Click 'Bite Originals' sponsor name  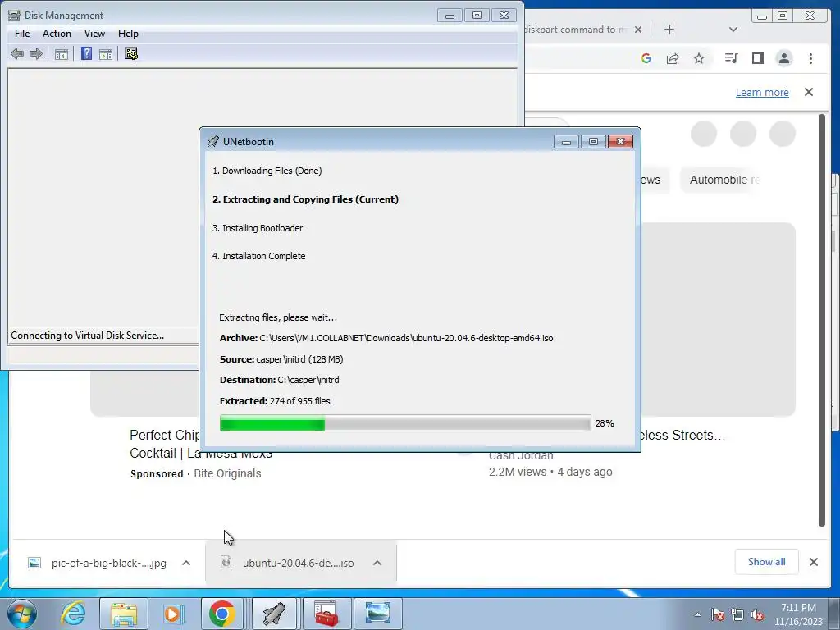coord(228,473)
